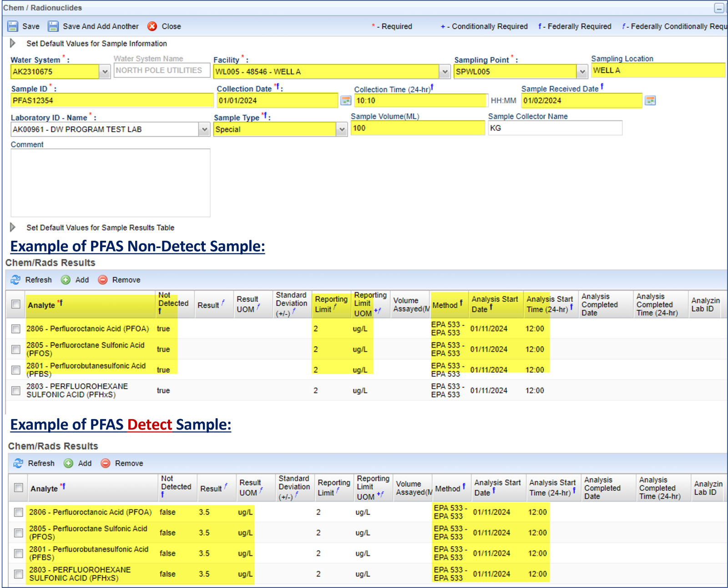Click the red Close icon
Image resolution: width=728 pixels, height=588 pixels.
[152, 26]
